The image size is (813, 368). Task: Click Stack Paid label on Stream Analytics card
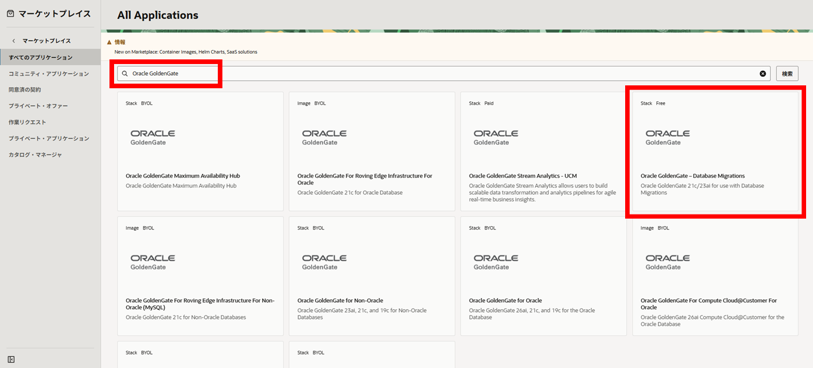481,103
